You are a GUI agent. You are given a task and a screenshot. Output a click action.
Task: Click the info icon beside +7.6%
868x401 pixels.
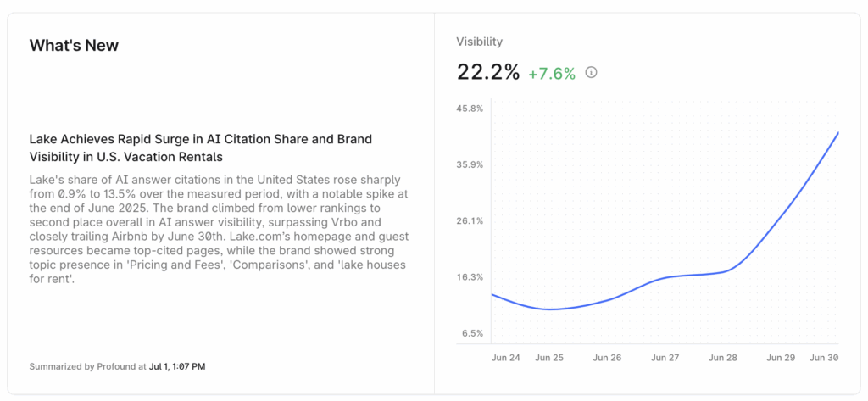pyautogui.click(x=592, y=73)
